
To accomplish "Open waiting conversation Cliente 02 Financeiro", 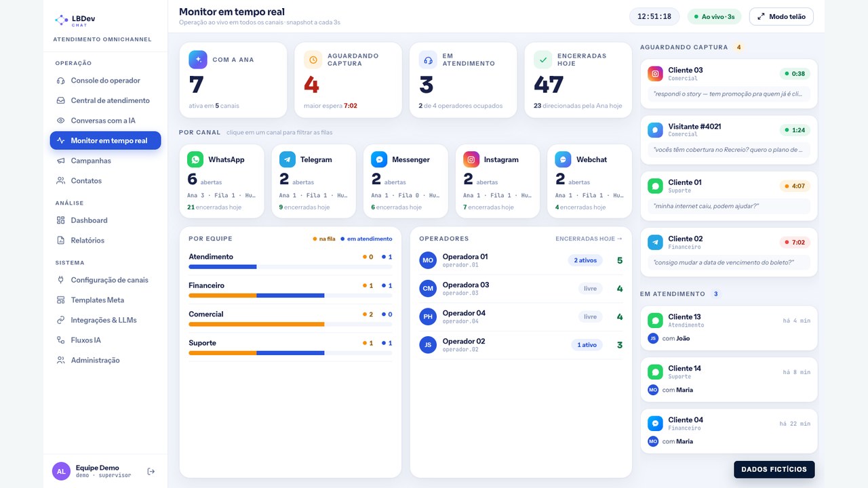I will coord(729,252).
